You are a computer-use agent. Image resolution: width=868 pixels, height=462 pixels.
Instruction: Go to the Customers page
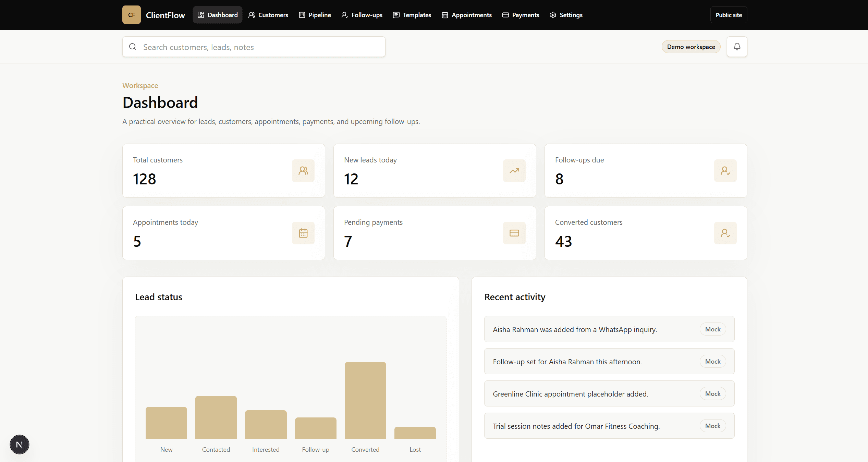268,15
